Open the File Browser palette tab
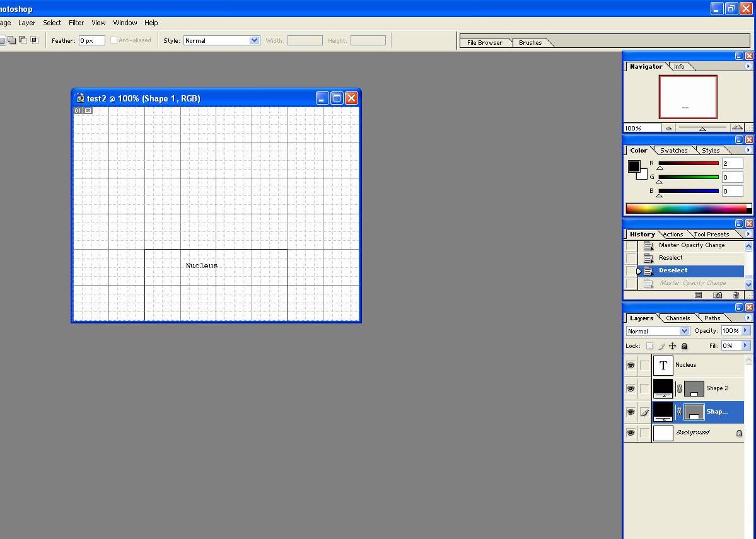 coord(484,43)
